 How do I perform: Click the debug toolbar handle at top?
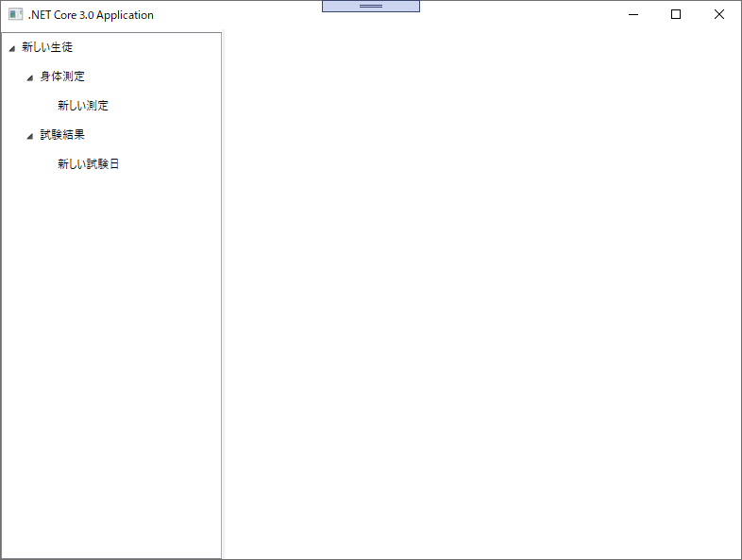coord(371,7)
